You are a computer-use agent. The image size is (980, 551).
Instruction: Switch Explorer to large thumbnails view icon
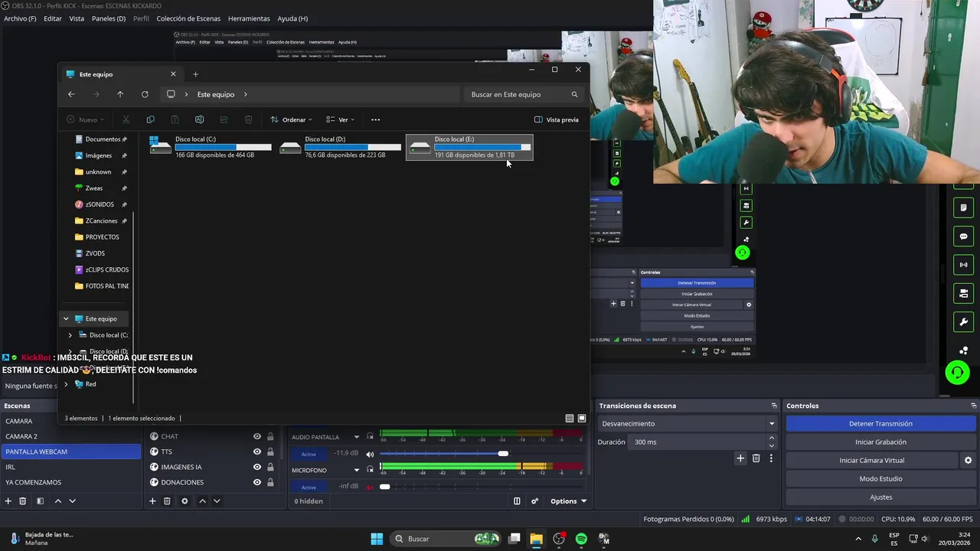pos(582,419)
